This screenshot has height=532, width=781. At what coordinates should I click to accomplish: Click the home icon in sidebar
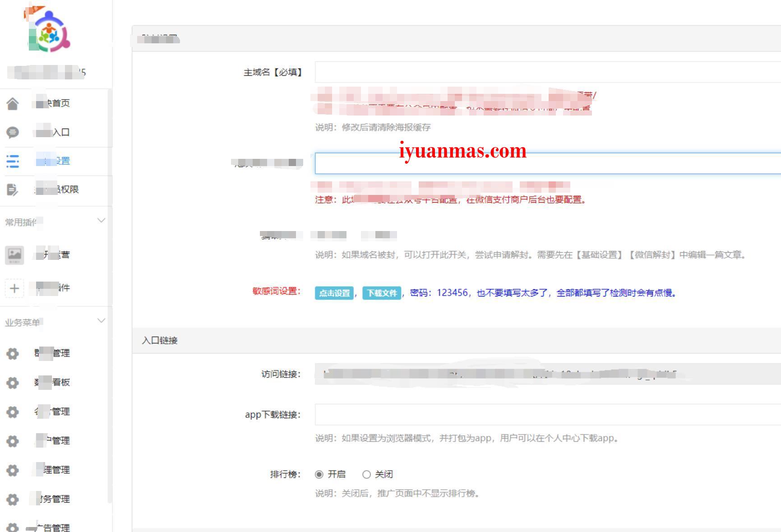[x=13, y=104]
